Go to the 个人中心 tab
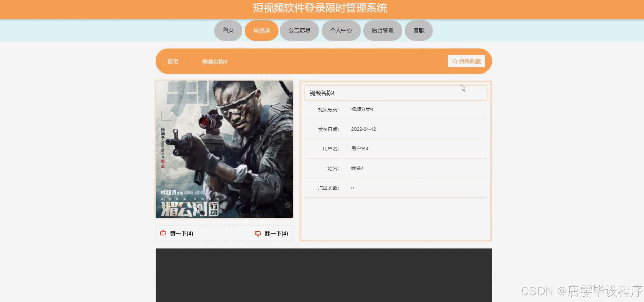The width and height of the screenshot is (644, 302). (341, 30)
